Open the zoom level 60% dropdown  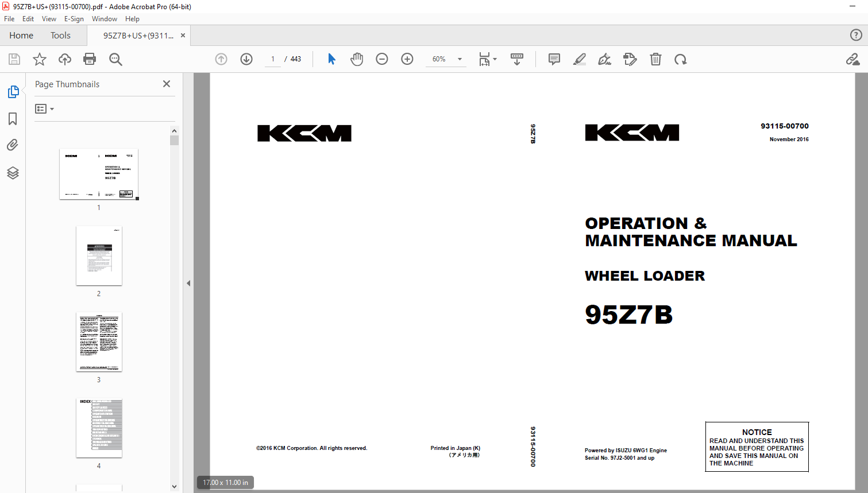pos(446,59)
